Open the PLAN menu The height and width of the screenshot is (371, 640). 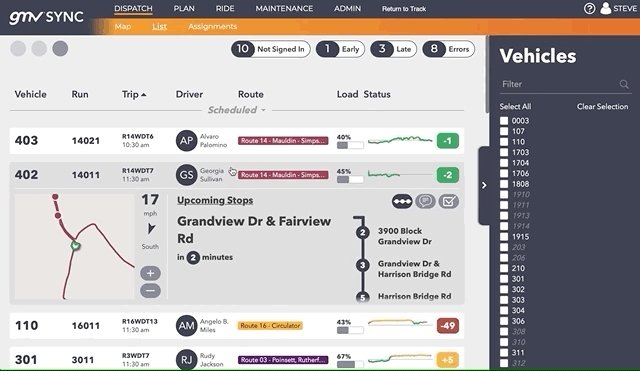coord(184,9)
